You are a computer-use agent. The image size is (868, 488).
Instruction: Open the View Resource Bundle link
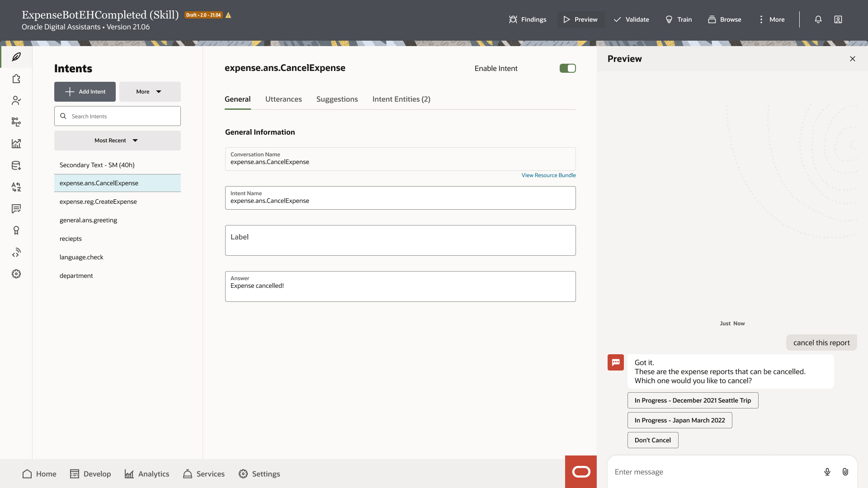click(548, 175)
